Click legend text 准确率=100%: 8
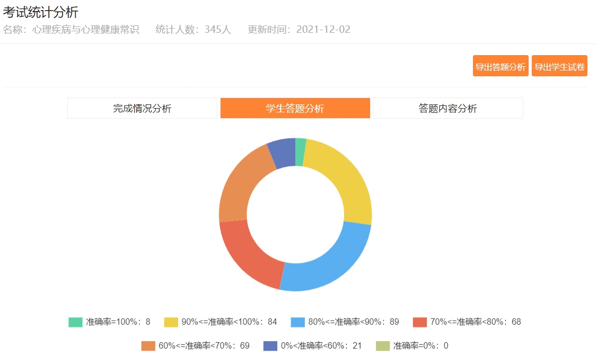 coord(118,322)
